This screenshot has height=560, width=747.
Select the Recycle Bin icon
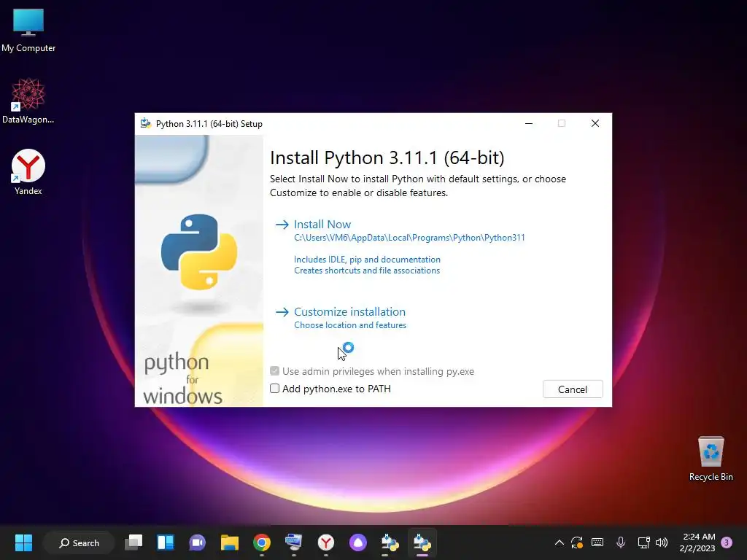(x=711, y=459)
